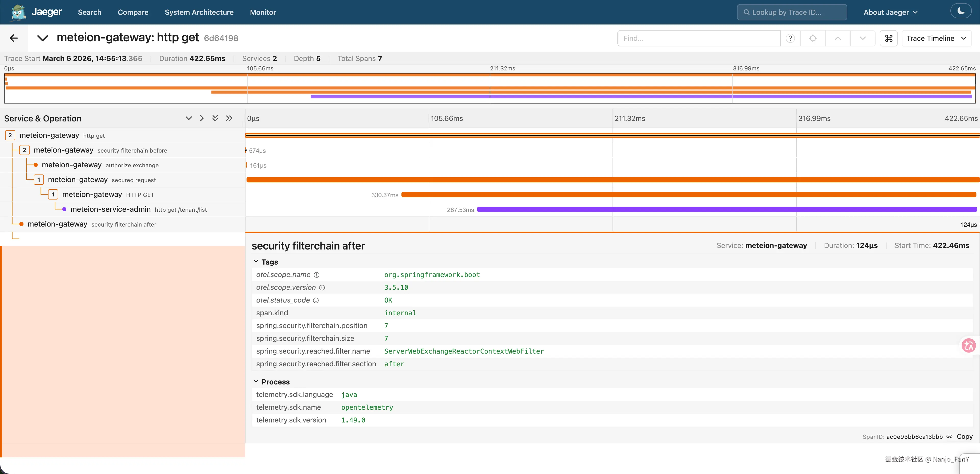980x474 pixels.
Task: Toggle children of security filterchain before span
Action: pyautogui.click(x=24, y=150)
